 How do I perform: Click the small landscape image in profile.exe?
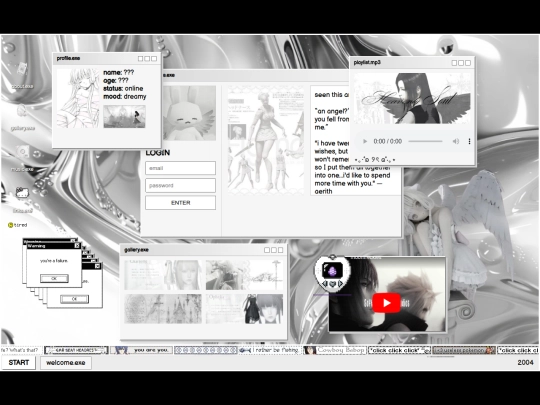pyautogui.click(x=125, y=116)
